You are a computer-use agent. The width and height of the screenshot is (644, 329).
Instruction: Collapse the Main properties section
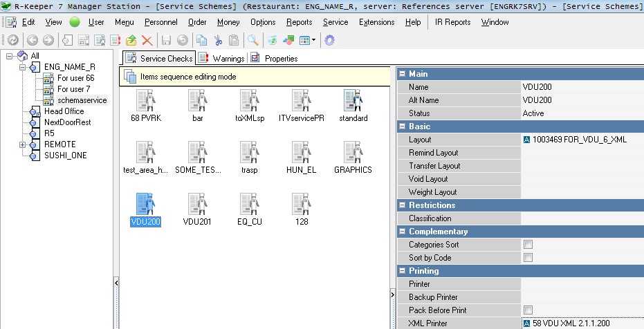pos(402,74)
